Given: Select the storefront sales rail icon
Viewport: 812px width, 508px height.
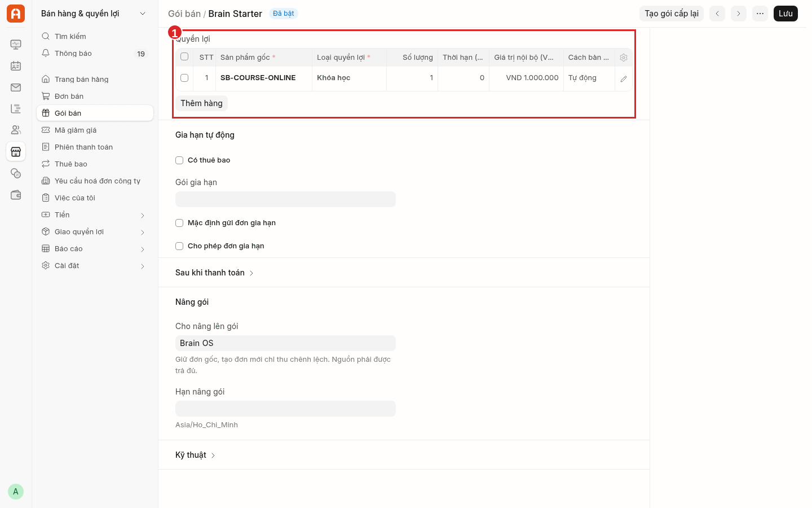Looking at the screenshot, I should pos(16,152).
